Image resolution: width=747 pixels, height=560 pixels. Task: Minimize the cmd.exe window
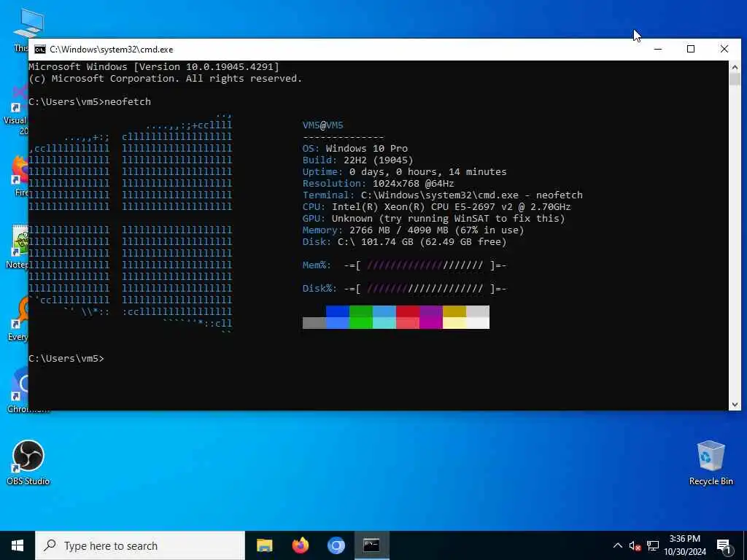pyautogui.click(x=658, y=49)
